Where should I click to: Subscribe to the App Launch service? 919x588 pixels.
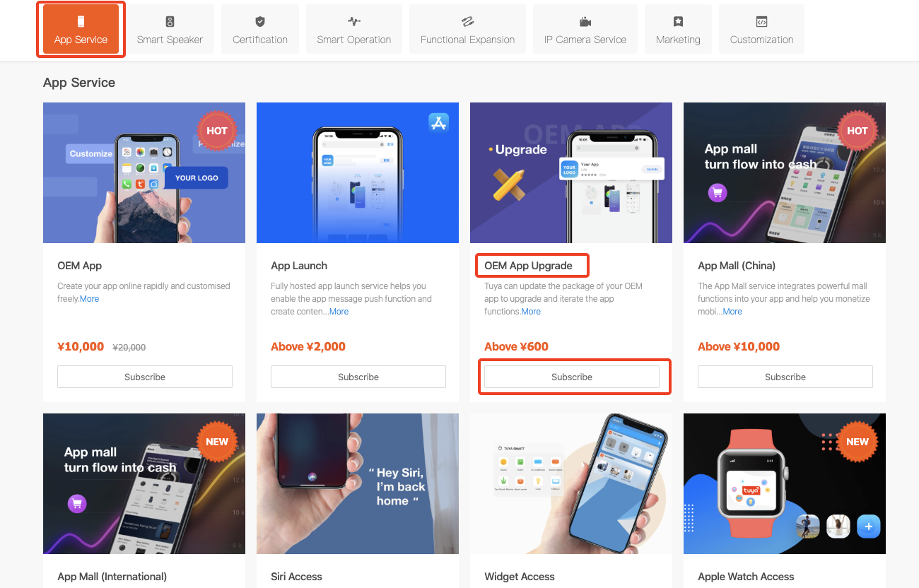coord(358,377)
